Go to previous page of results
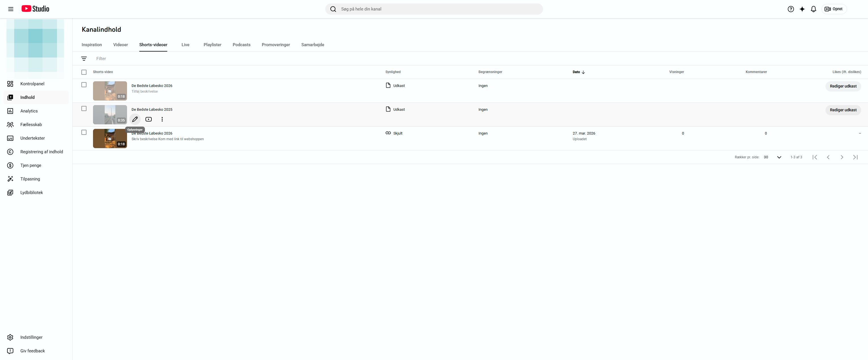868x360 pixels. (828, 157)
